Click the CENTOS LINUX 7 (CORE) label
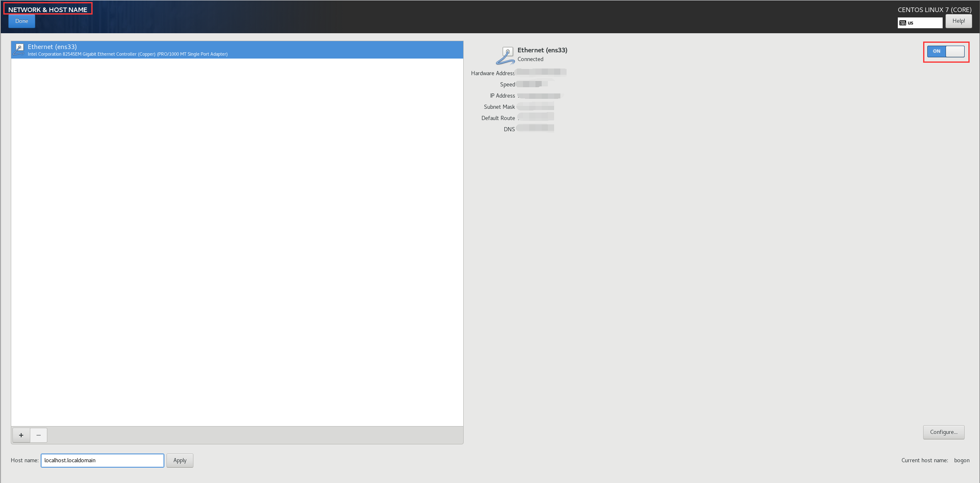The height and width of the screenshot is (483, 980). [x=934, y=10]
